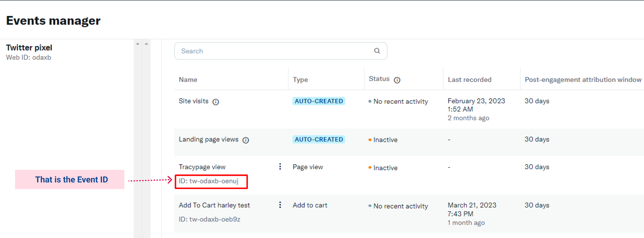Click the Last recorded column header
This screenshot has height=238, width=644.
469,80
